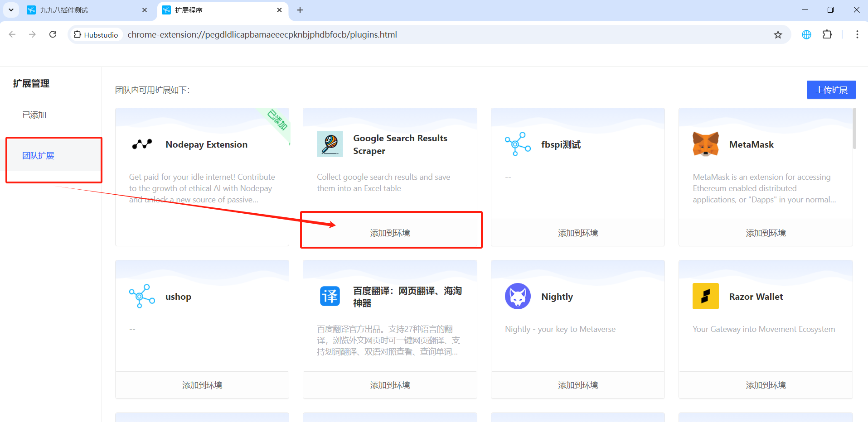Close the 扩展程序 tab
Screen dimensions: 868x422
tap(279, 10)
